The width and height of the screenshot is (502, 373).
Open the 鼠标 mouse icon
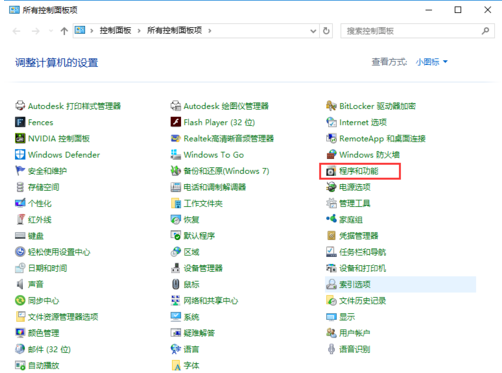[176, 284]
